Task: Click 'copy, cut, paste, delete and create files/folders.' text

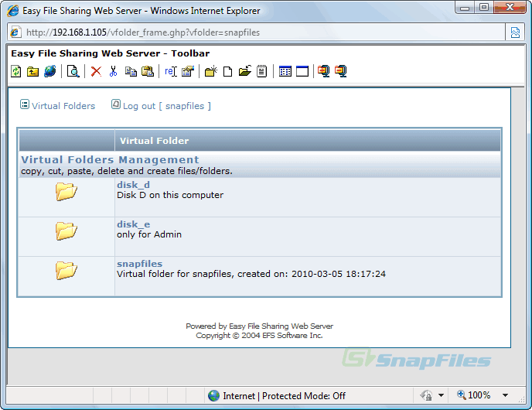Action: click(x=127, y=171)
